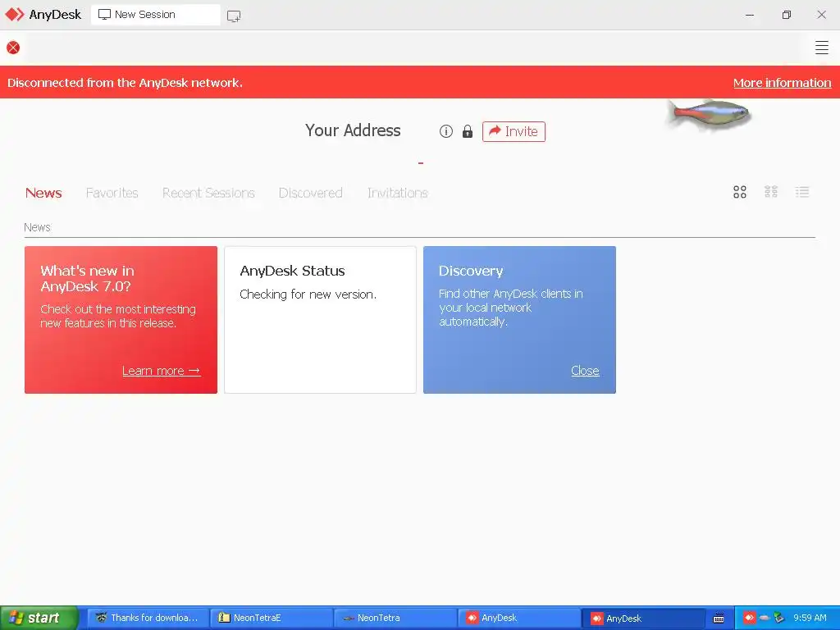The width and height of the screenshot is (840, 630).
Task: Open the Recent Sessions tab
Action: (x=208, y=193)
